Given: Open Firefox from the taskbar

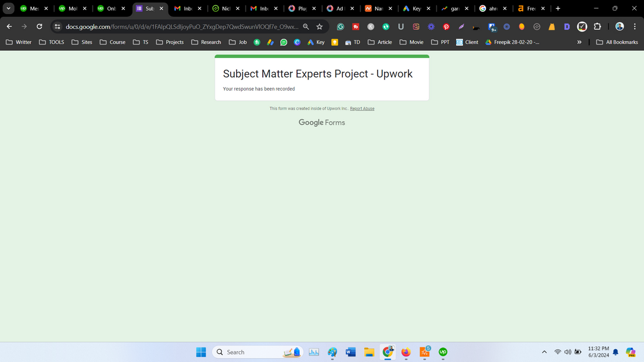Looking at the screenshot, I should (x=406, y=352).
